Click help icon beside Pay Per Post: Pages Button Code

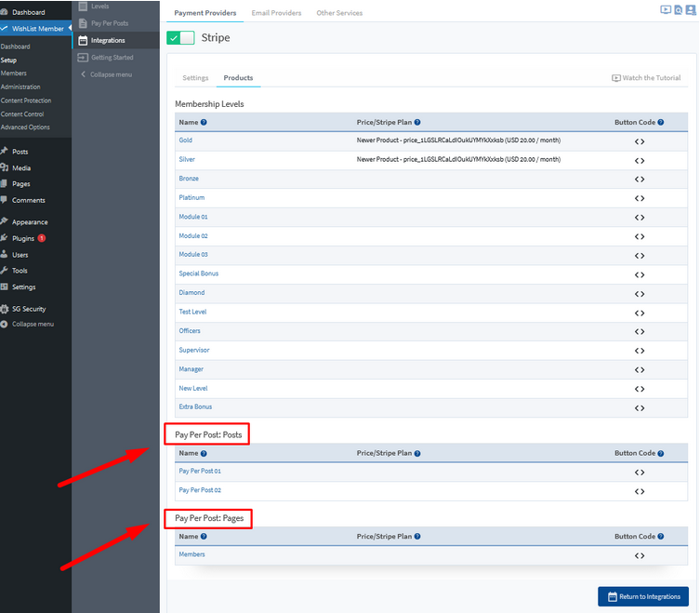point(661,537)
